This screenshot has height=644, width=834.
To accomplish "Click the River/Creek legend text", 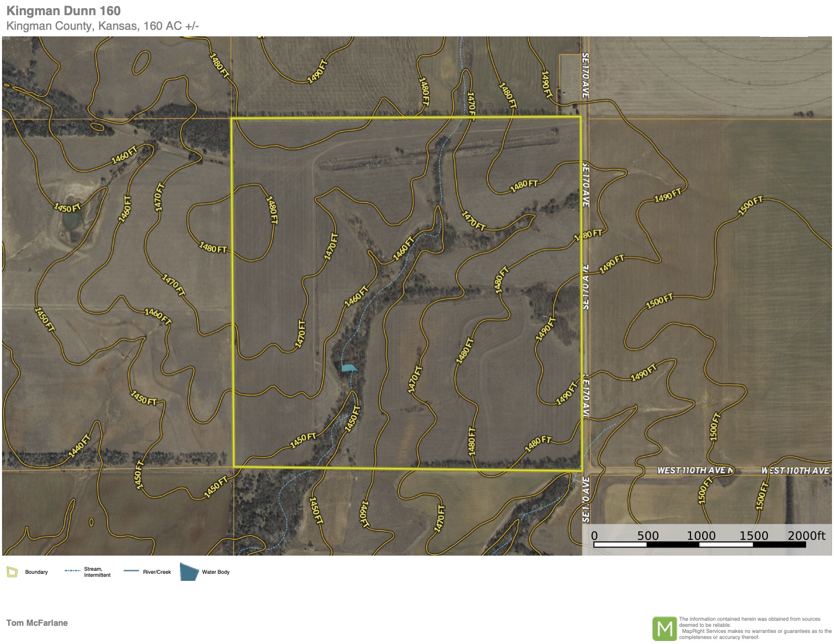I will click(x=157, y=572).
